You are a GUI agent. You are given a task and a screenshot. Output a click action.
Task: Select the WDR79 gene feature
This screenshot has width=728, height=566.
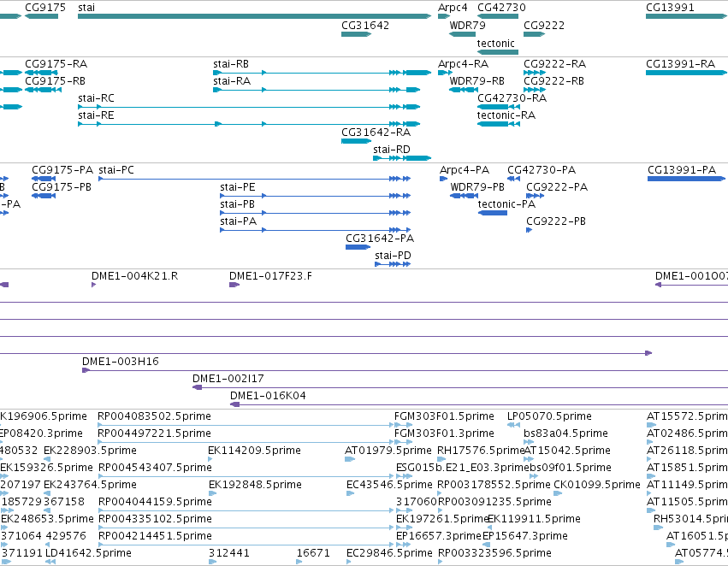click(x=463, y=34)
